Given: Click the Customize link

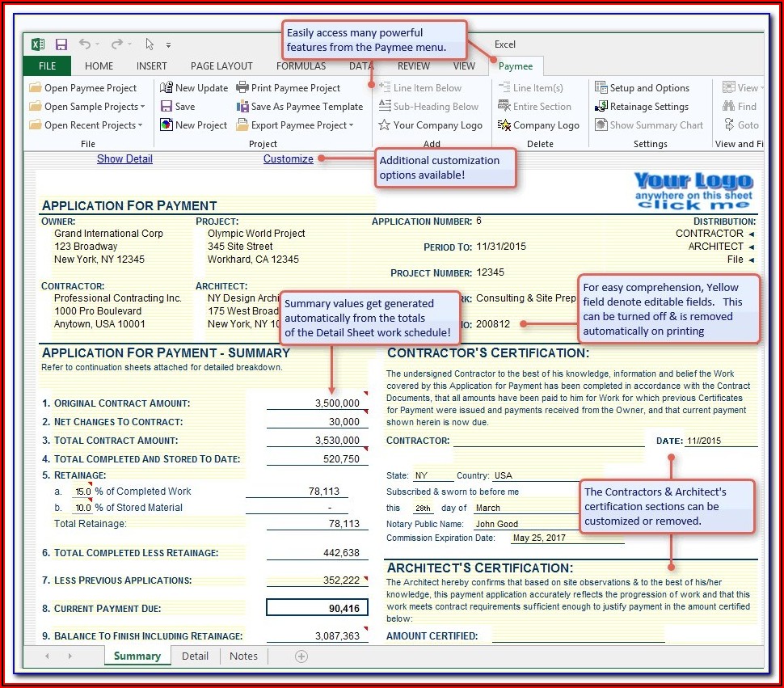Looking at the screenshot, I should [288, 159].
